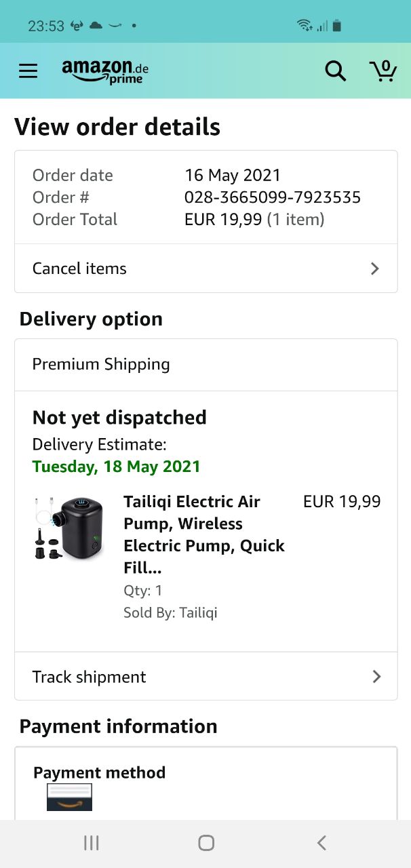411x868 pixels.
Task: Tap the Amazon.de Prime logo
Action: coord(105,71)
